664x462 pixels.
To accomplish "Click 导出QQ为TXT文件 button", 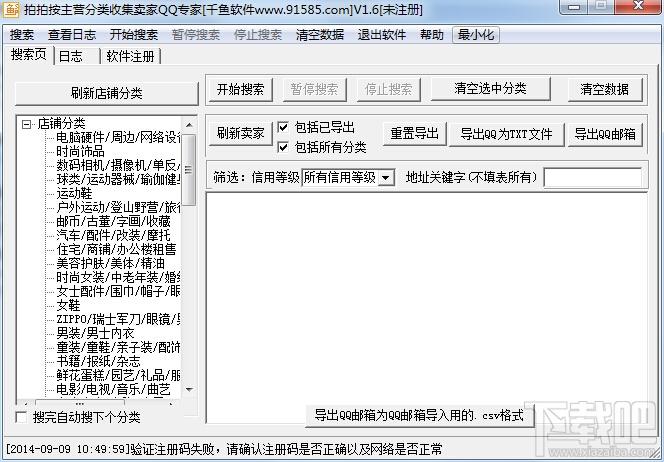I will tap(506, 134).
